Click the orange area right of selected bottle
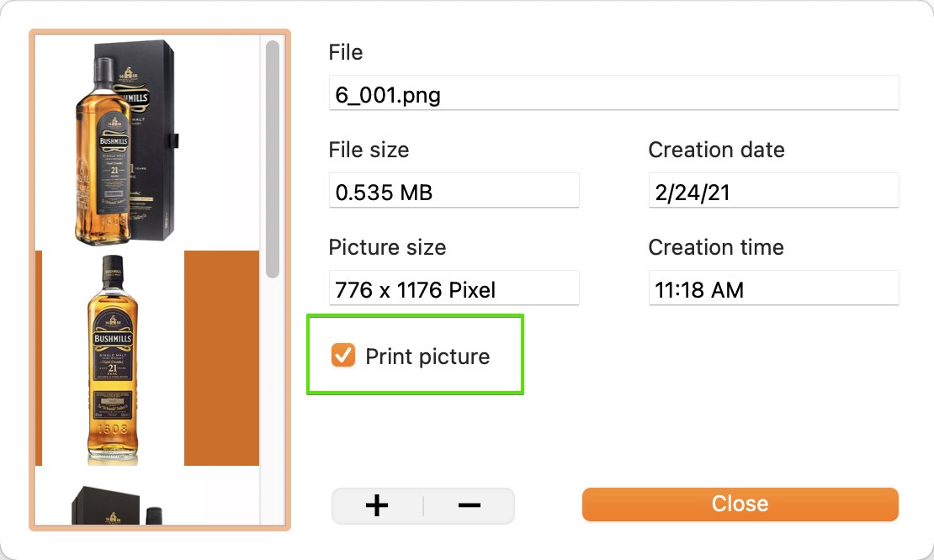Image resolution: width=934 pixels, height=560 pixels. (221, 357)
